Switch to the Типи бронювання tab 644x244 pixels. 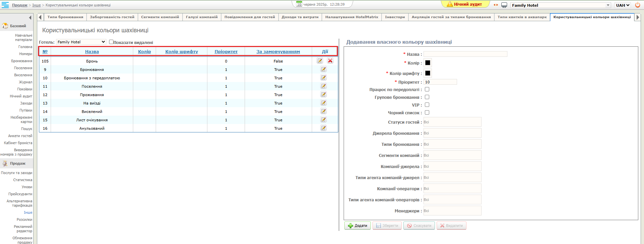tap(65, 17)
